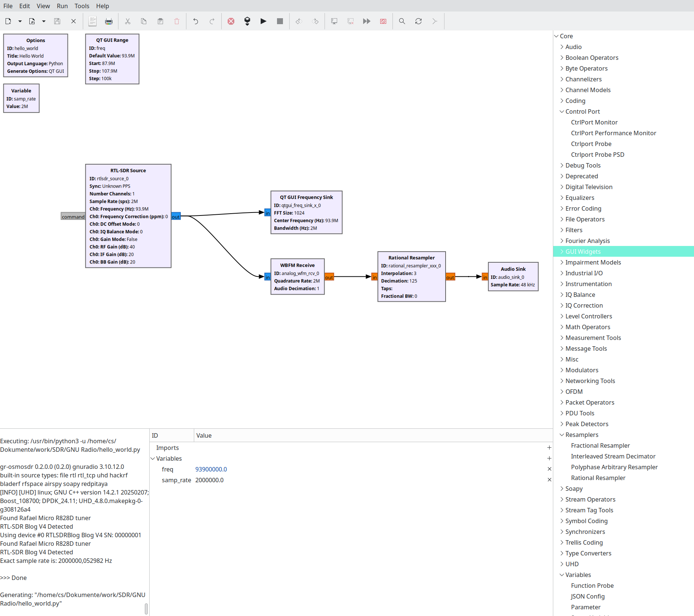The image size is (694, 616).
Task: Select the RTL-SDR Source block
Action: [x=128, y=216]
